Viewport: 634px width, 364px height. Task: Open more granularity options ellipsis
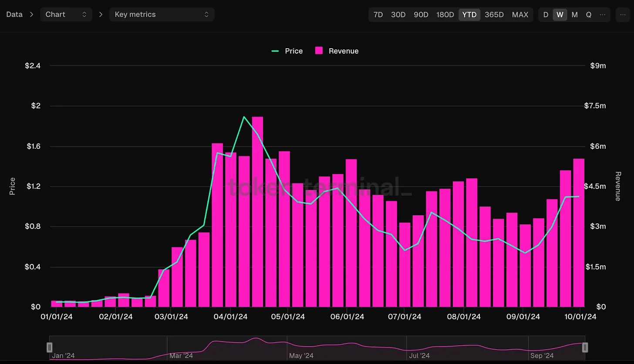coord(603,14)
